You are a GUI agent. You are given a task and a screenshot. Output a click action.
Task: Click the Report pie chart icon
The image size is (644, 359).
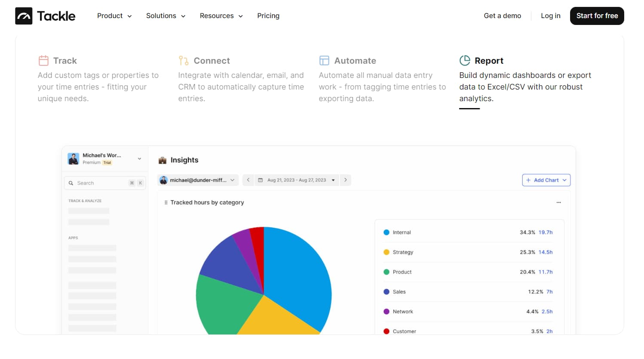[465, 60]
